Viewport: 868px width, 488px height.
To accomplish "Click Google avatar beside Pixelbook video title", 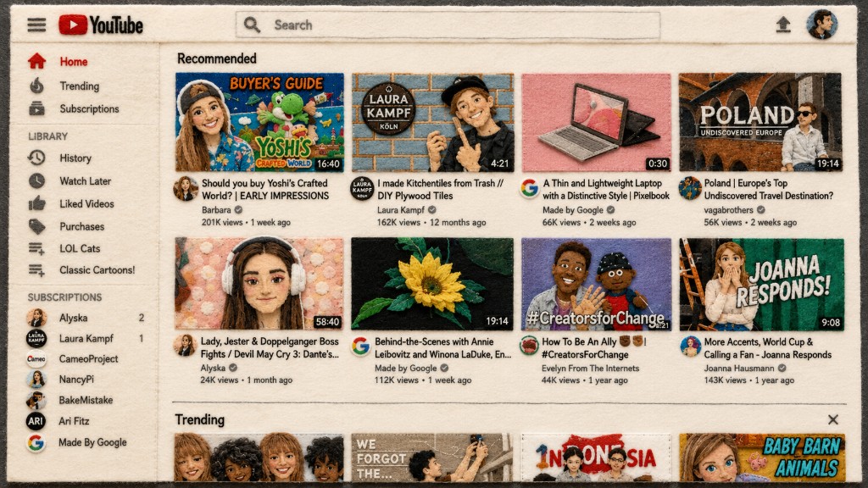I will point(529,188).
